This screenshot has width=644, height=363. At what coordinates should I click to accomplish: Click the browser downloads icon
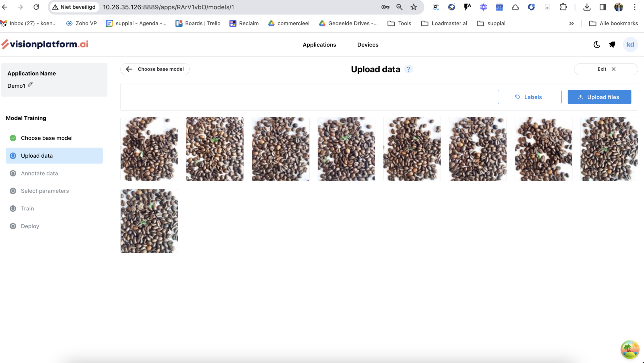(x=586, y=7)
